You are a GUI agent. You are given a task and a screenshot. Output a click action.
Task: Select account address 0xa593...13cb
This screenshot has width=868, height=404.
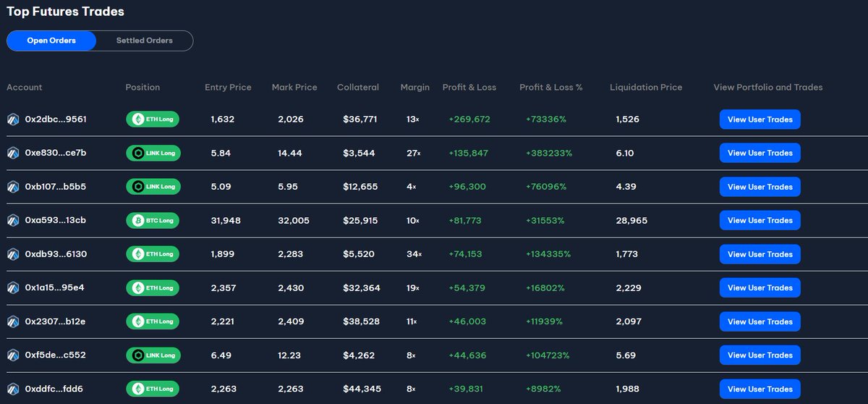[x=56, y=220]
